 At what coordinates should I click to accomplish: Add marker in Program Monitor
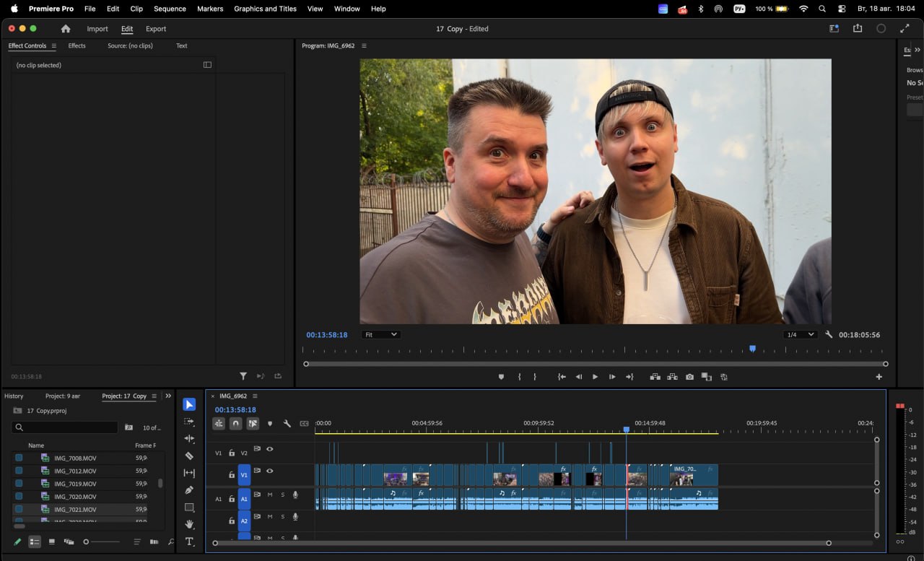point(501,377)
